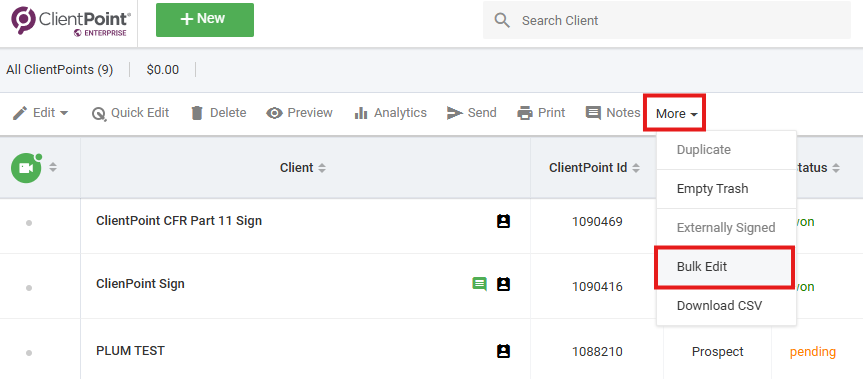The width and height of the screenshot is (863, 379).
Task: Choose Download CSV from More menu
Action: tap(726, 306)
